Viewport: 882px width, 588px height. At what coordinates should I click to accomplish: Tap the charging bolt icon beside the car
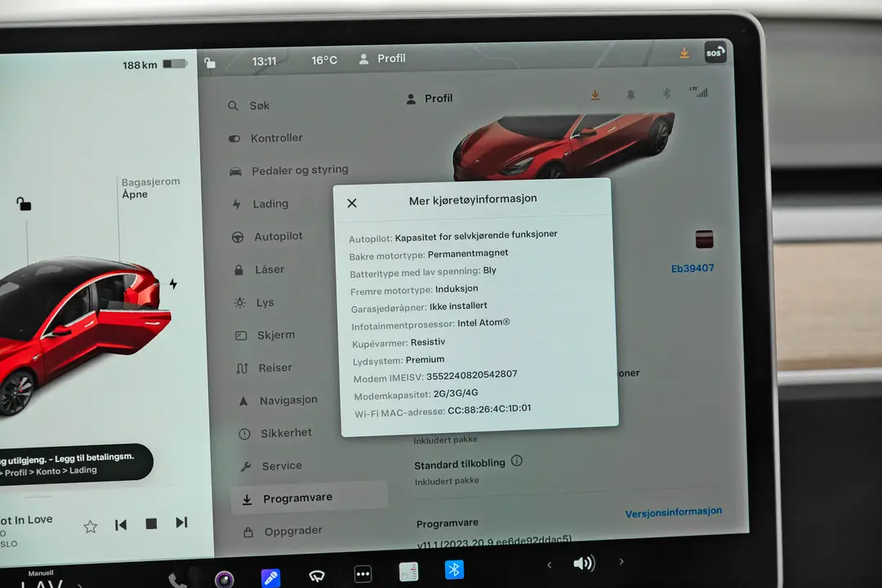[x=173, y=283]
